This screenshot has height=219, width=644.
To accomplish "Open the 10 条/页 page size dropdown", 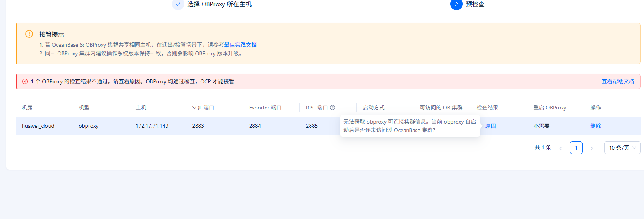I will click(622, 148).
